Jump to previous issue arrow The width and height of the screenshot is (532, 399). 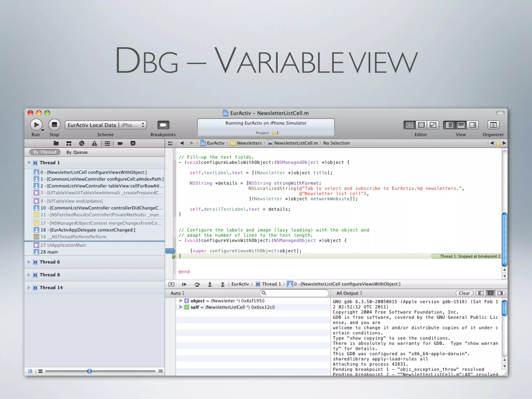[x=492, y=143]
